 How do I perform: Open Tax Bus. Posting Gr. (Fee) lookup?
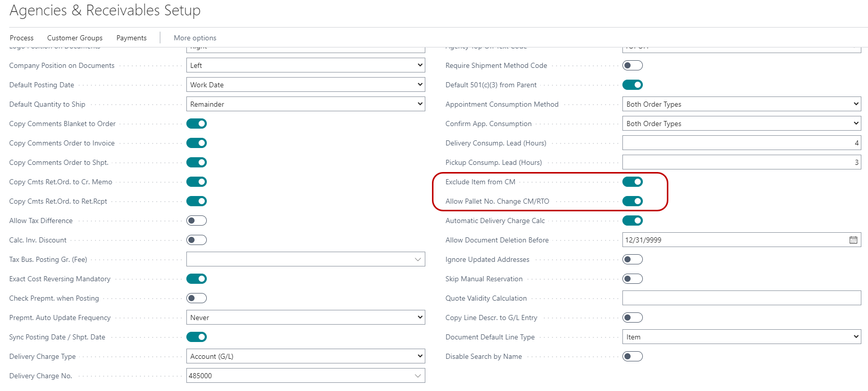coord(418,259)
